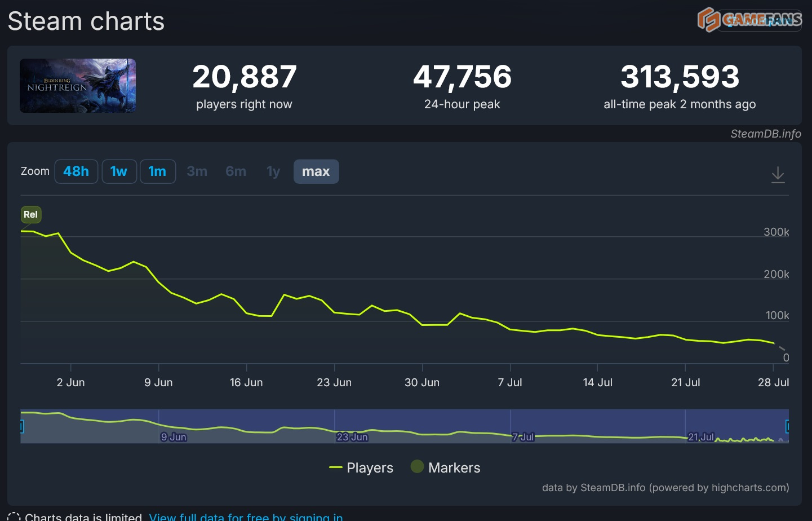Toggle the Players series in legend
Image resolution: width=812 pixels, height=521 pixels.
[361, 467]
